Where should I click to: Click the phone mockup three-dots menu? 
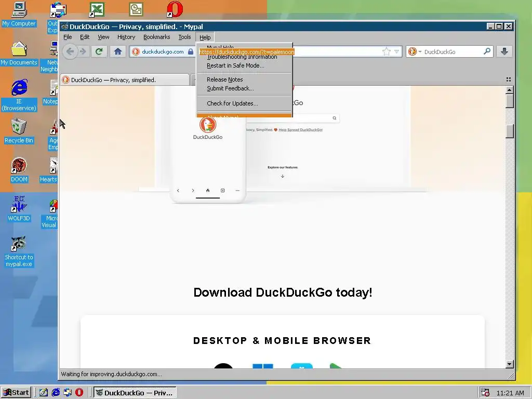(x=237, y=190)
